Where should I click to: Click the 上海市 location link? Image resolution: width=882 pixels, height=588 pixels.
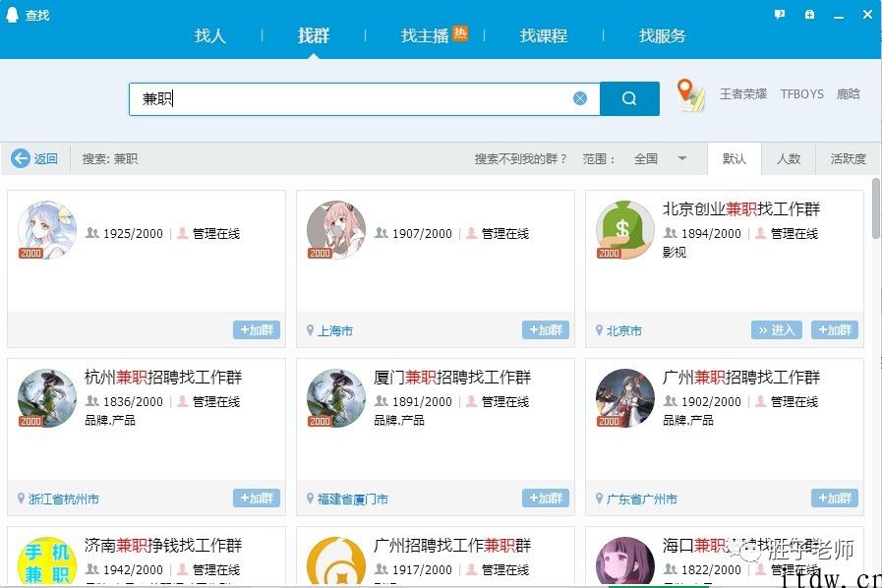click(335, 330)
